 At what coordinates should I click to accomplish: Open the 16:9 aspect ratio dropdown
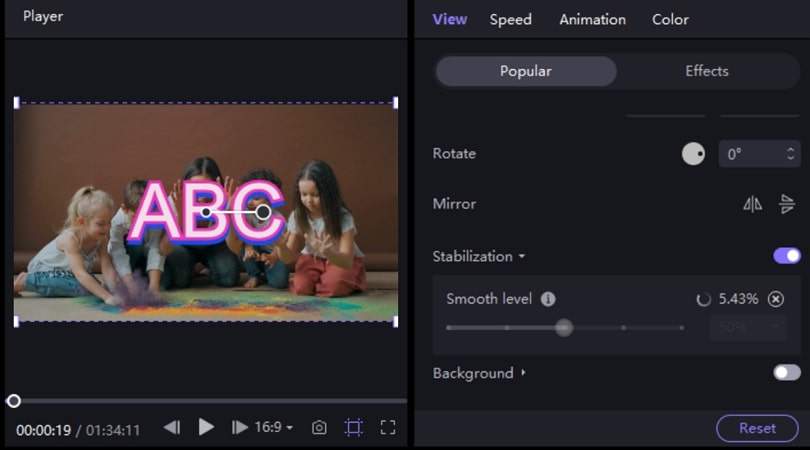coord(274,427)
